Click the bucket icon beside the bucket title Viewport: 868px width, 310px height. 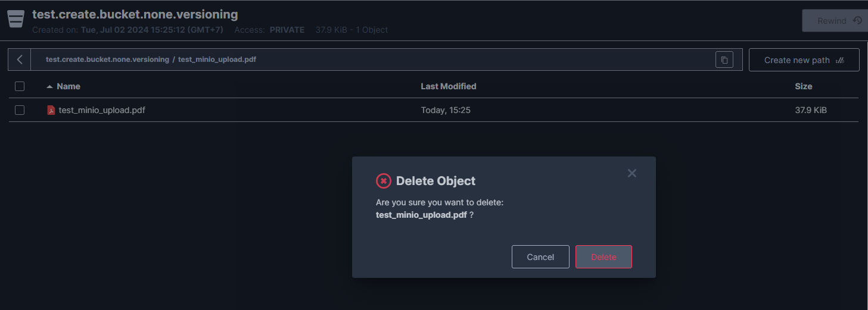[16, 19]
